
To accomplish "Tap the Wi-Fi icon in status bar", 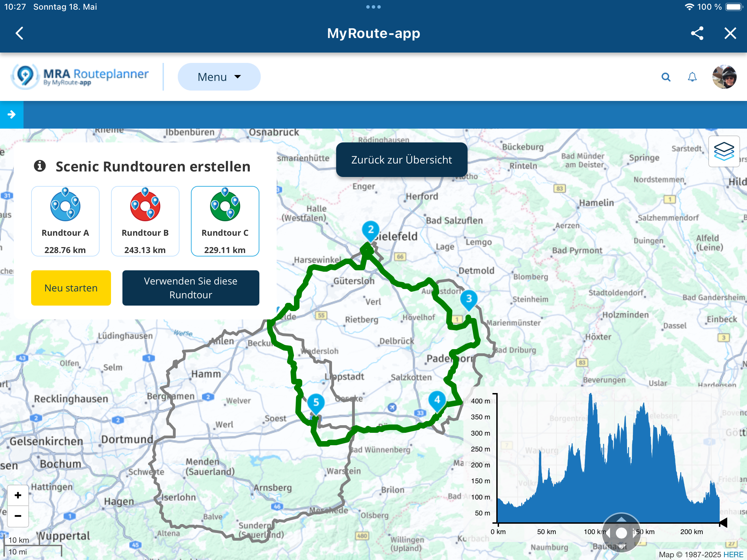I will pyautogui.click(x=689, y=7).
